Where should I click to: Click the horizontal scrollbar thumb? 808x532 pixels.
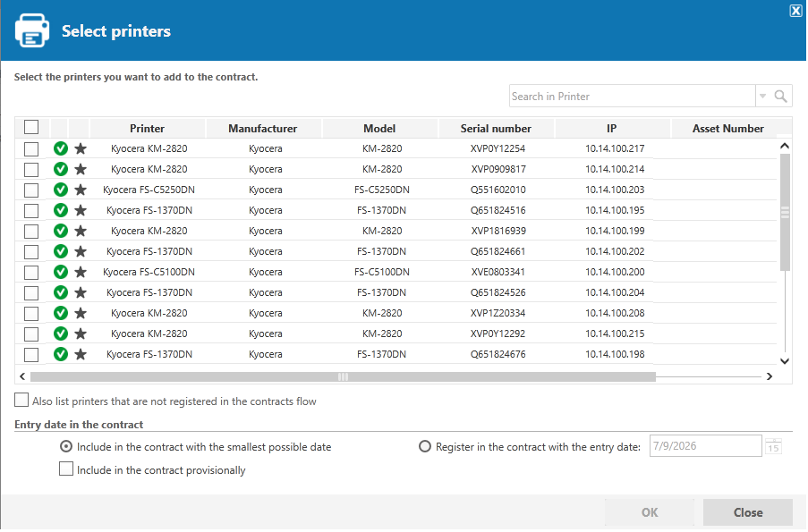pos(344,377)
